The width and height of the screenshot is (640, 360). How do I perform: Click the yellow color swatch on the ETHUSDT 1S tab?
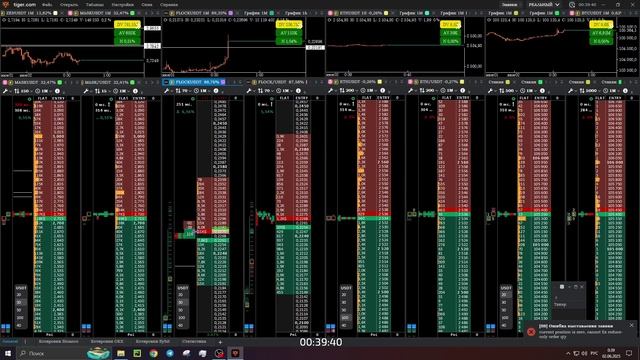[x=386, y=13]
